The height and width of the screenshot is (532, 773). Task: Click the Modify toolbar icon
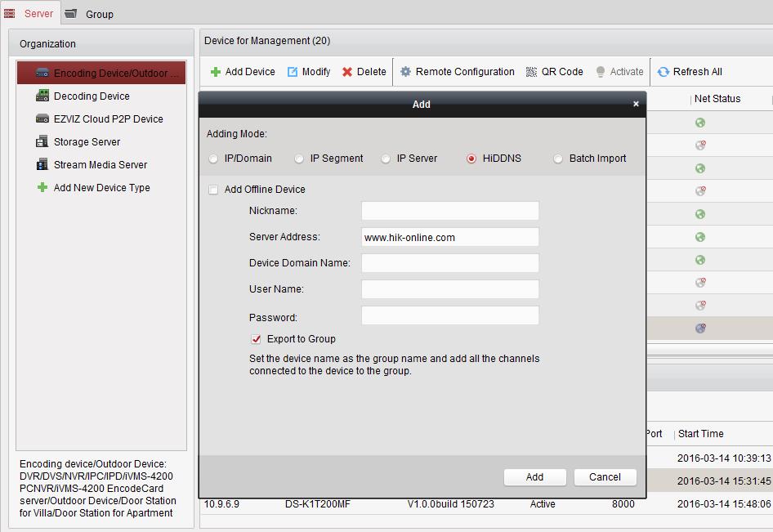293,72
